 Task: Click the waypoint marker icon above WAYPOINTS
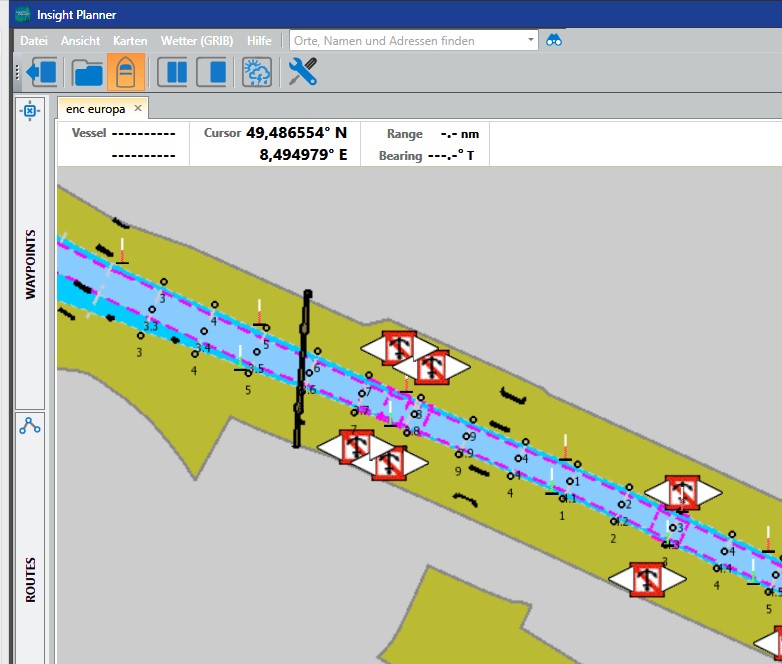click(29, 111)
